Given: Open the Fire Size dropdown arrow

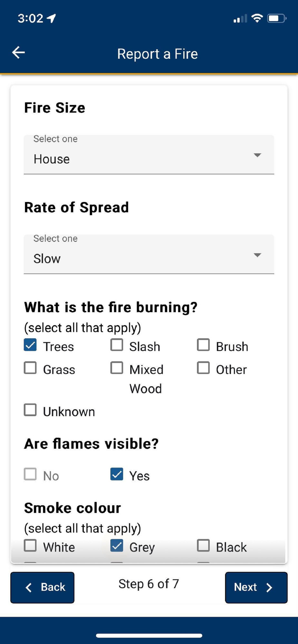Looking at the screenshot, I should coord(257,155).
